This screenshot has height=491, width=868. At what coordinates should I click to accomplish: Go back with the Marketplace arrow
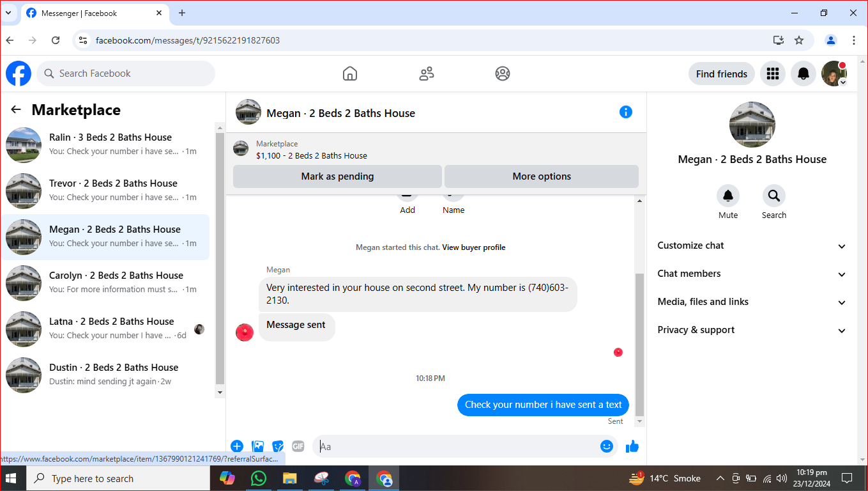click(x=16, y=110)
